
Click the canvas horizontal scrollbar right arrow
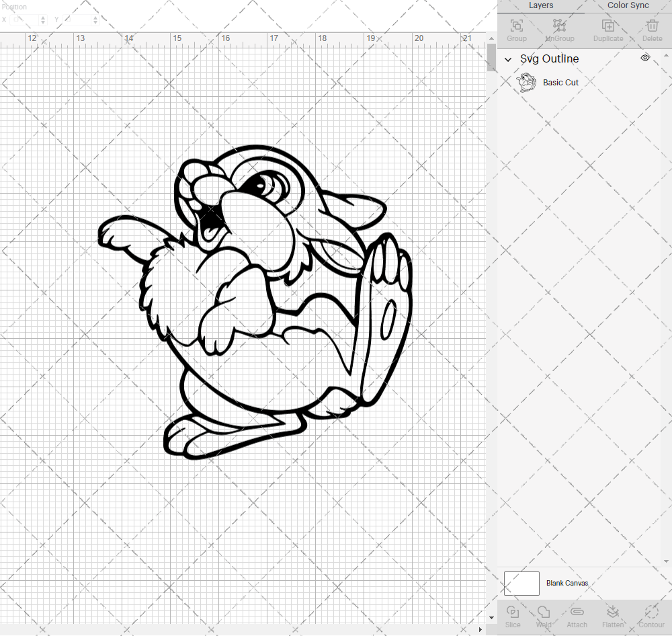click(480, 629)
